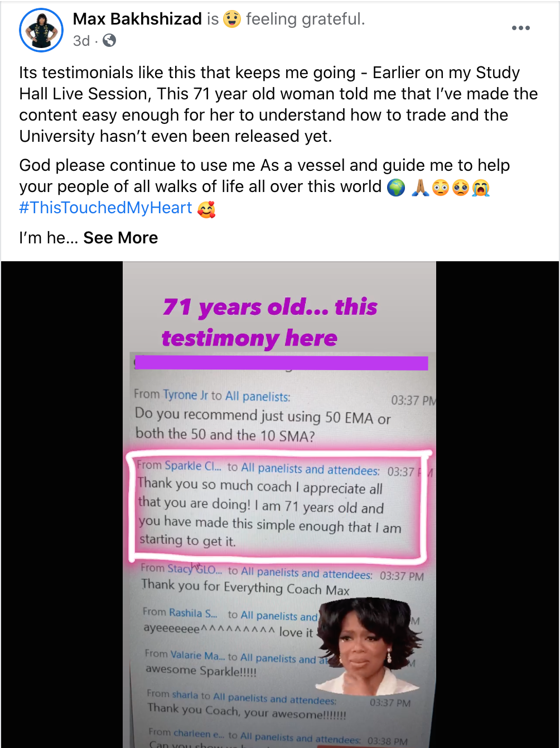Expand post text with See More

120,238
